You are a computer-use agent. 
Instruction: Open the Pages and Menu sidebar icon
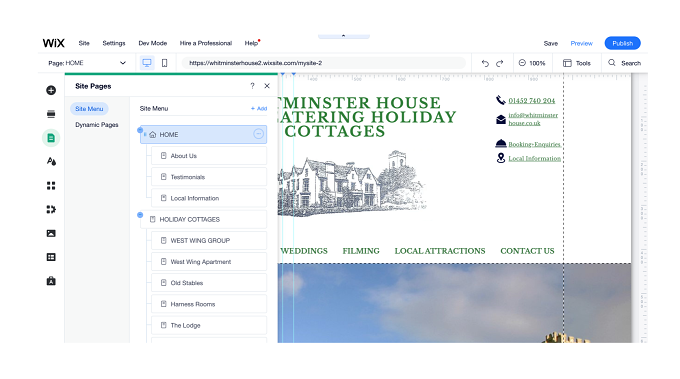pyautogui.click(x=51, y=138)
